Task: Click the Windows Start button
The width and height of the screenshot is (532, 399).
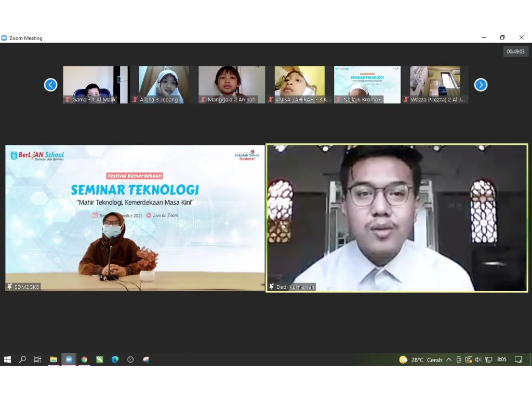Action: [x=7, y=360]
